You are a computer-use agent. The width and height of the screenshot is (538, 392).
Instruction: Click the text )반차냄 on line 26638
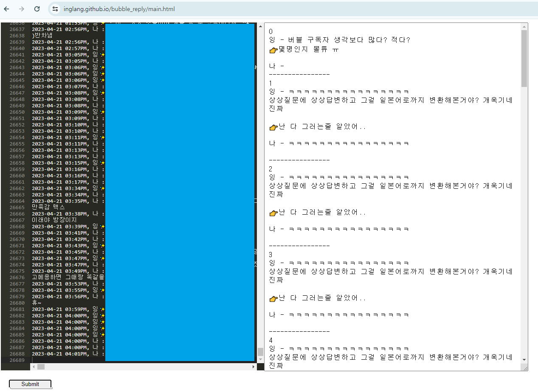[42, 36]
